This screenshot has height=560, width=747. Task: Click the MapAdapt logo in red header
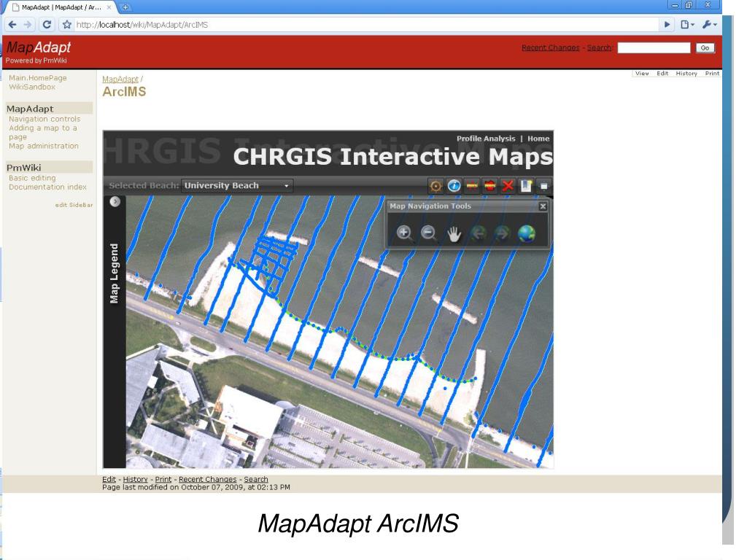pos(39,47)
